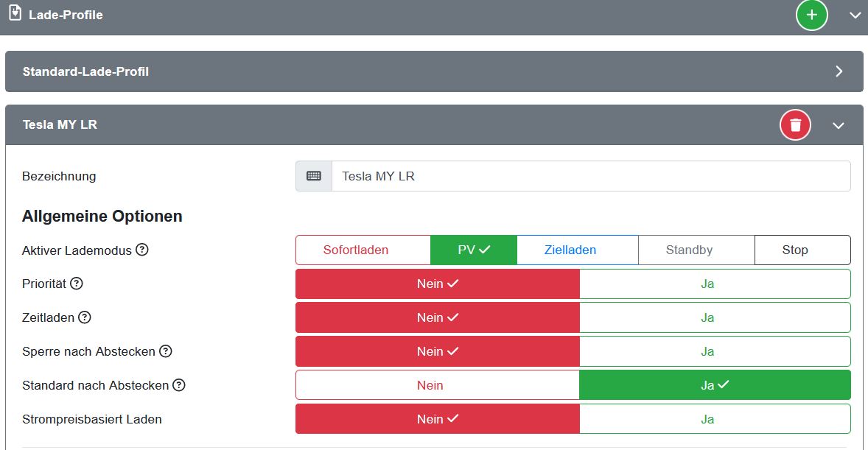Click the Tesla MY LR header title
This screenshot has height=450, width=868.
click(60, 125)
